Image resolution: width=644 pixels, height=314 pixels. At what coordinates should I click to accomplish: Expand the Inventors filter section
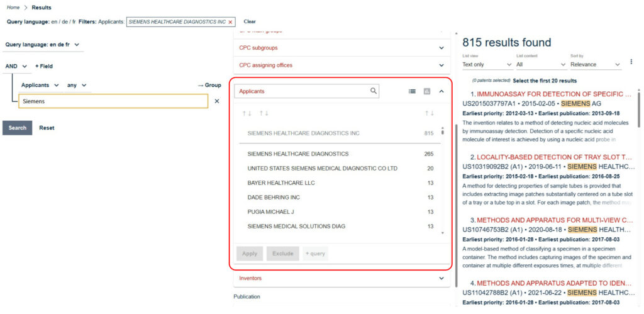340,278
